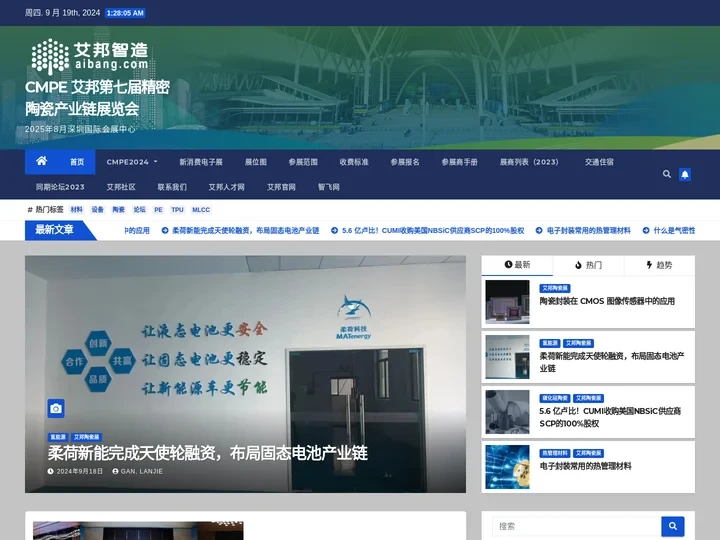The image size is (720, 540).
Task: Click the time badge 1:28:05 AM
Action: click(x=125, y=13)
